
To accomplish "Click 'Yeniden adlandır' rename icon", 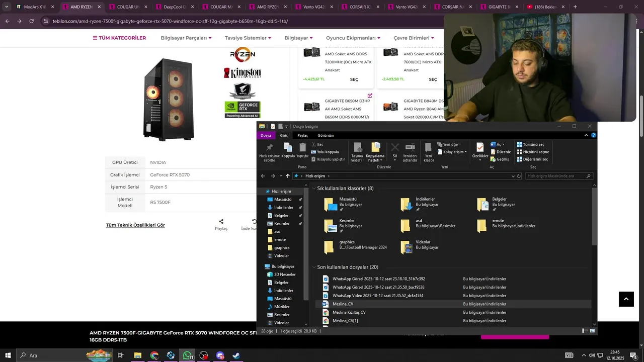I will coord(410,152).
